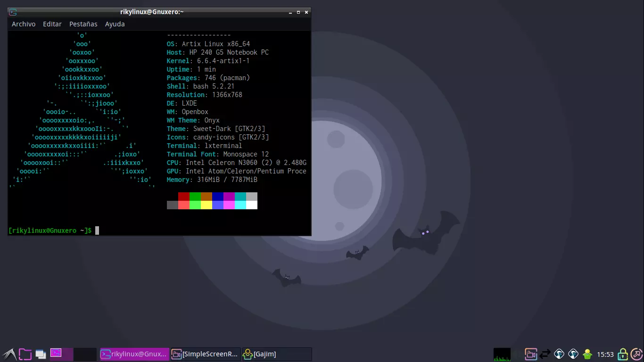Screen dimensions: 644x362
Task: Click the red swatch in the terminal palette
Action: 184,197
